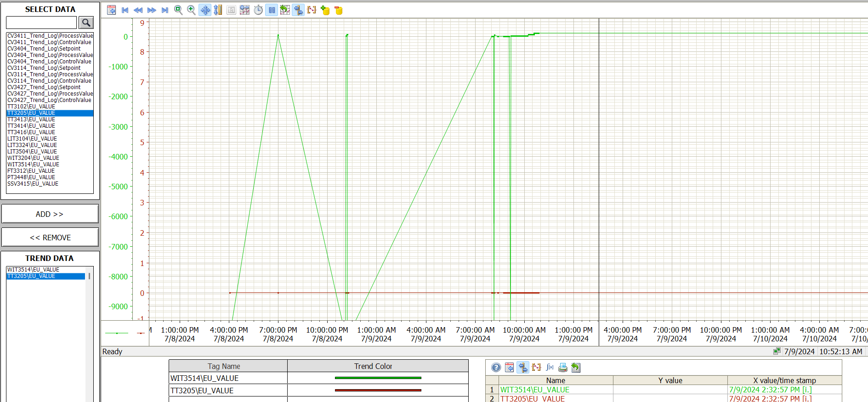Jump to first record in trend toolbar
Screen dimensions: 868x402
click(125, 10)
